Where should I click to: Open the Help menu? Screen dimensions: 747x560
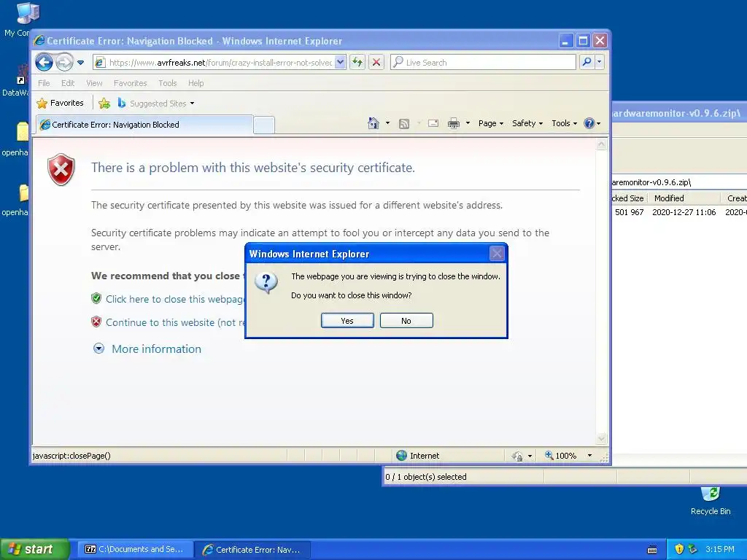[196, 83]
